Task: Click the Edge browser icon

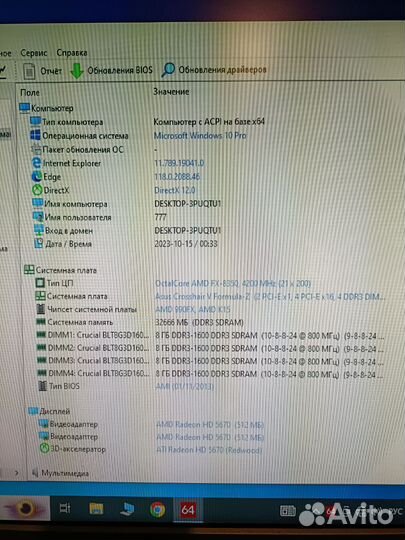Action: point(37,176)
